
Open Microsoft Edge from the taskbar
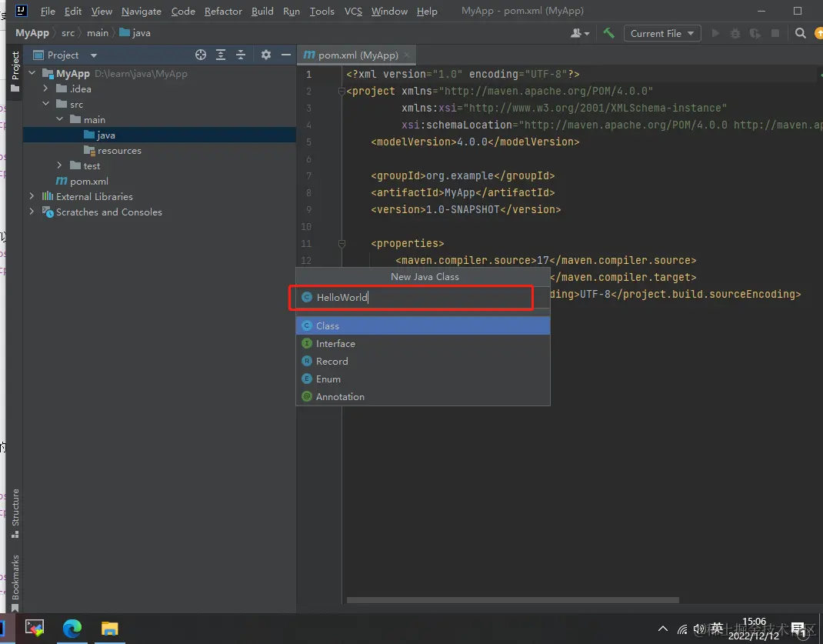pyautogui.click(x=72, y=629)
